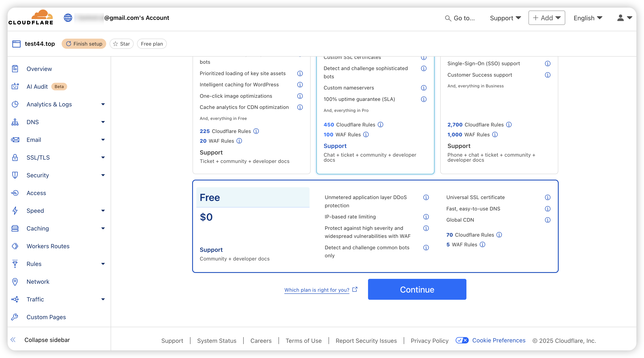644x358 pixels.
Task: Click info icon beside 100% uptime guarantee (SLA)
Action: (424, 99)
